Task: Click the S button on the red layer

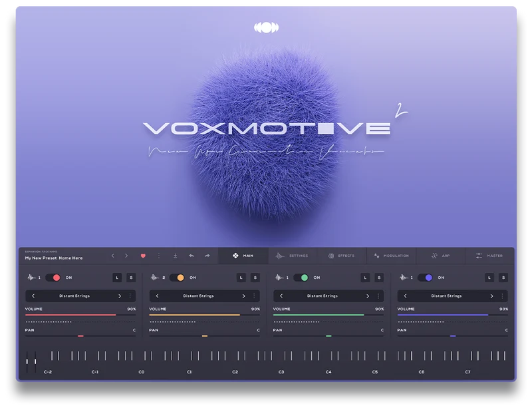Action: tap(131, 278)
